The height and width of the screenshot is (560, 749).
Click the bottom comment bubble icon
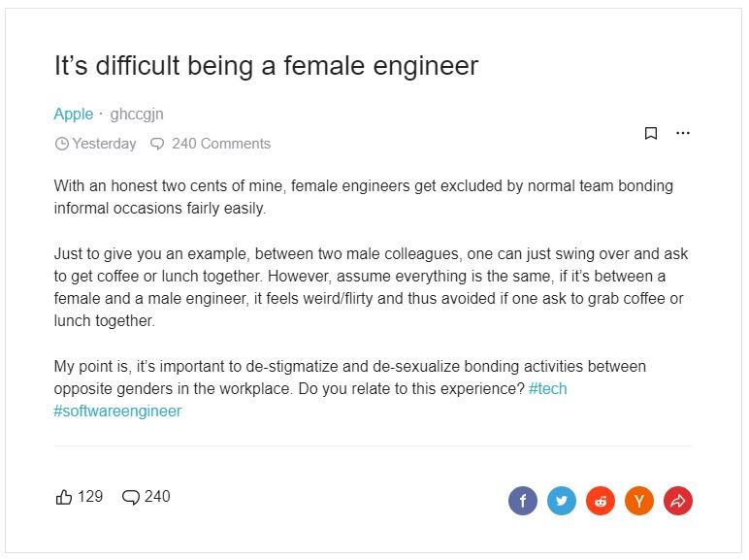pos(131,497)
